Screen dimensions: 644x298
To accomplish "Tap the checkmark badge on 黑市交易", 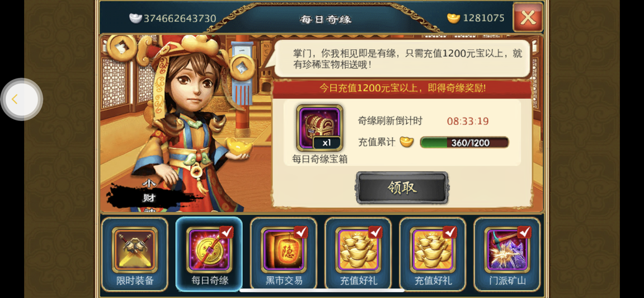I will tap(301, 232).
